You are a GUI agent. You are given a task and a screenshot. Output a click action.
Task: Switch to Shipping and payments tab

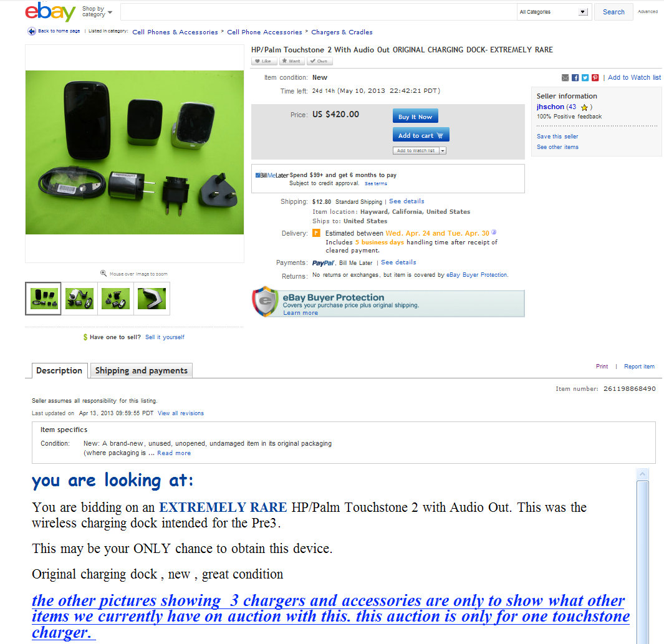pyautogui.click(x=142, y=370)
